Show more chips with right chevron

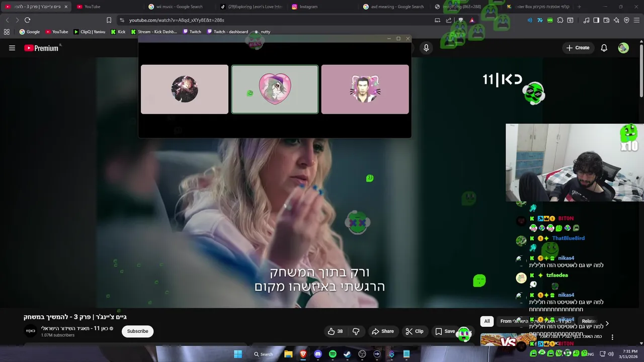pyautogui.click(x=607, y=323)
